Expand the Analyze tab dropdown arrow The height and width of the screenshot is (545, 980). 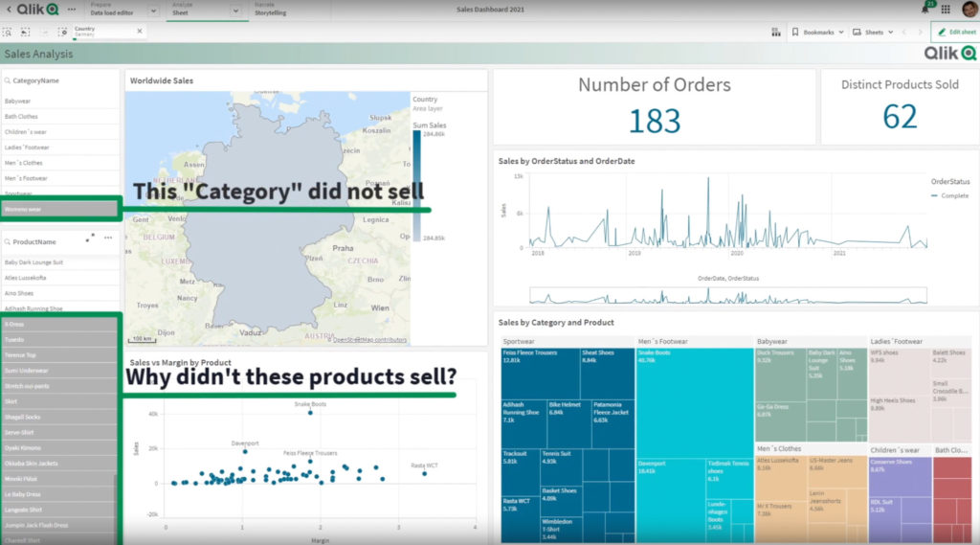[235, 11]
